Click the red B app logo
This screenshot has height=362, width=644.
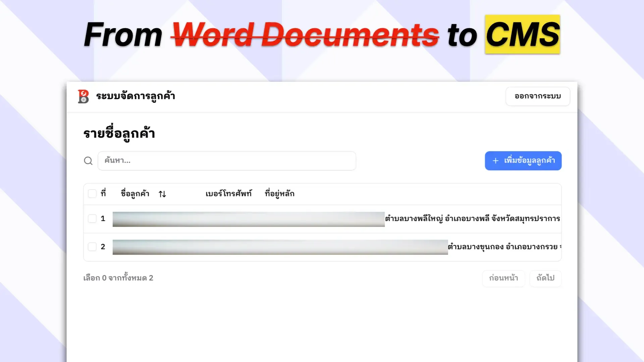(x=83, y=97)
